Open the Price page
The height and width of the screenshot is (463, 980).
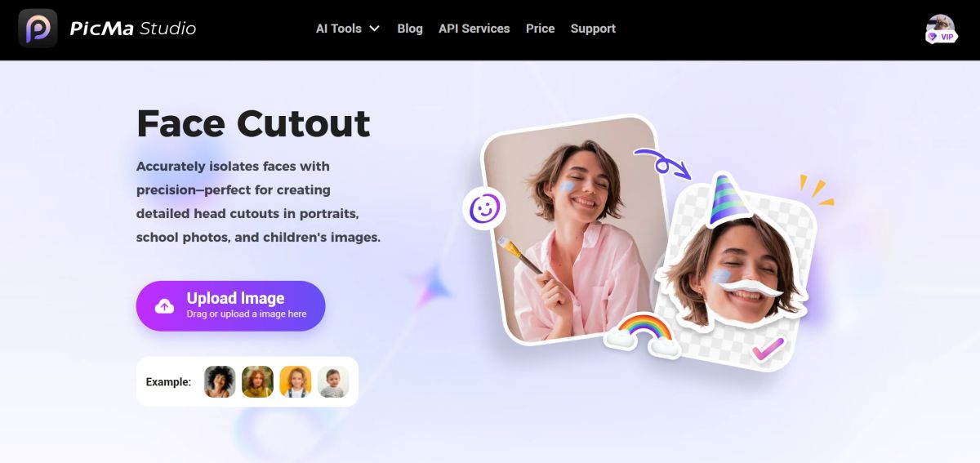tap(540, 29)
